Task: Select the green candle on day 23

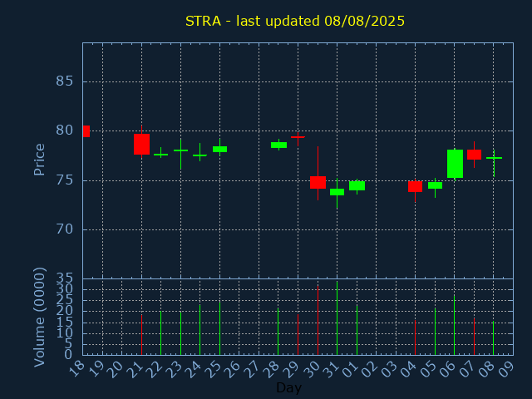Action: [x=181, y=150]
